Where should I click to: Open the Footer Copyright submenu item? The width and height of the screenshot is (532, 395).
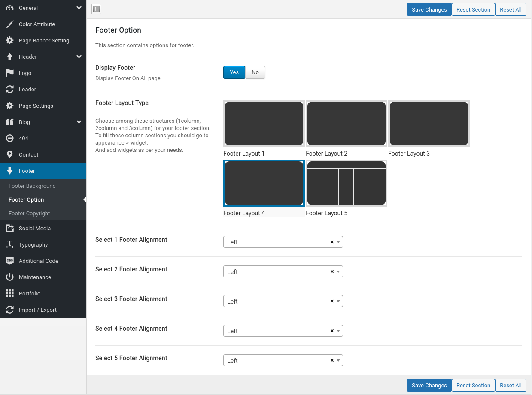[x=43, y=213]
